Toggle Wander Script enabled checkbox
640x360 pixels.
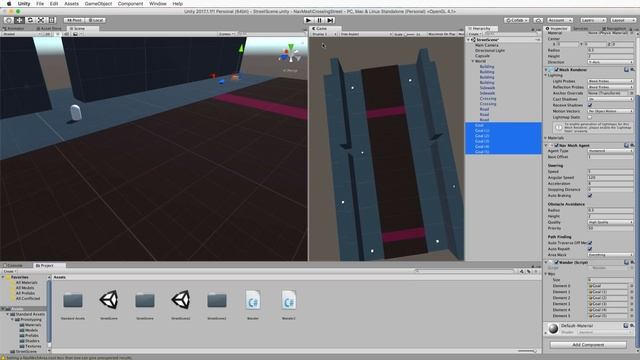tap(556, 262)
